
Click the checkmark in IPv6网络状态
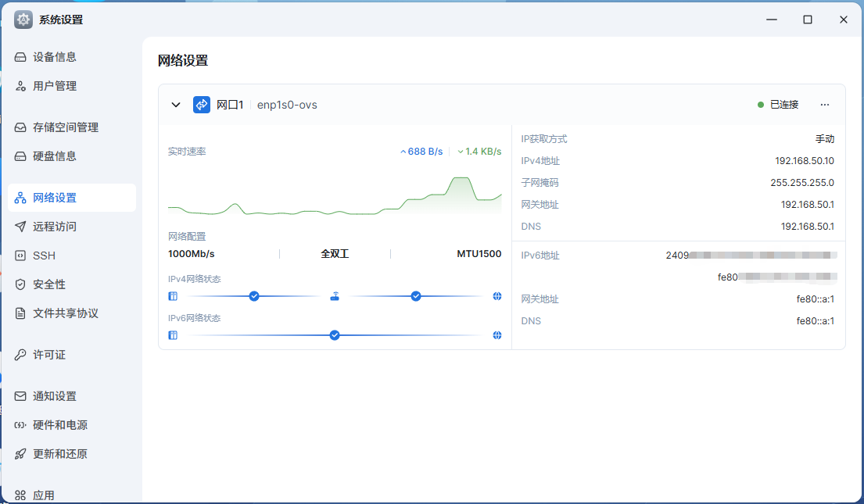tap(335, 335)
